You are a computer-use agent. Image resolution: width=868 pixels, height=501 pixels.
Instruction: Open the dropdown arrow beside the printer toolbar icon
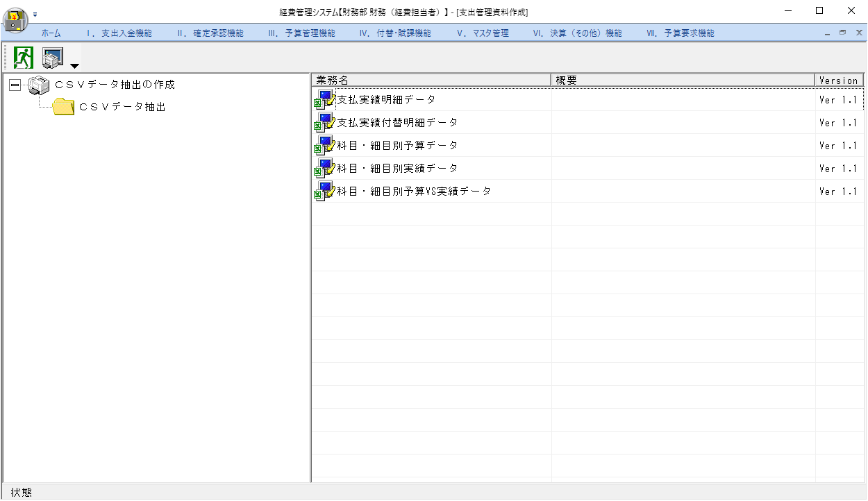click(x=74, y=66)
